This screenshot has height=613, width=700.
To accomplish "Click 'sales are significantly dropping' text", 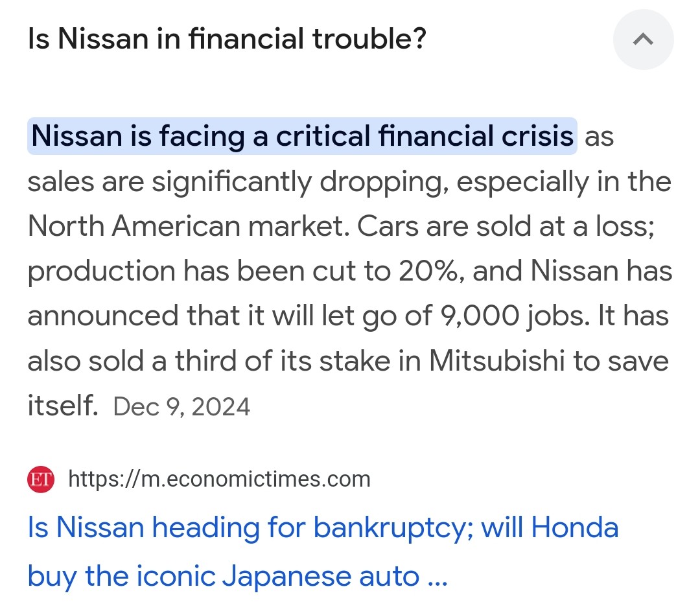I will pyautogui.click(x=238, y=181).
